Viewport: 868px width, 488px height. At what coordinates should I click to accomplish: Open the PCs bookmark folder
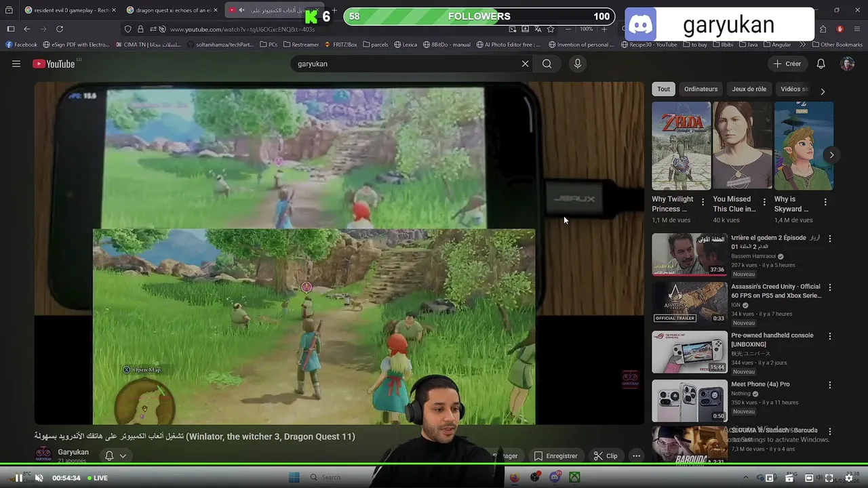pyautogui.click(x=269, y=45)
